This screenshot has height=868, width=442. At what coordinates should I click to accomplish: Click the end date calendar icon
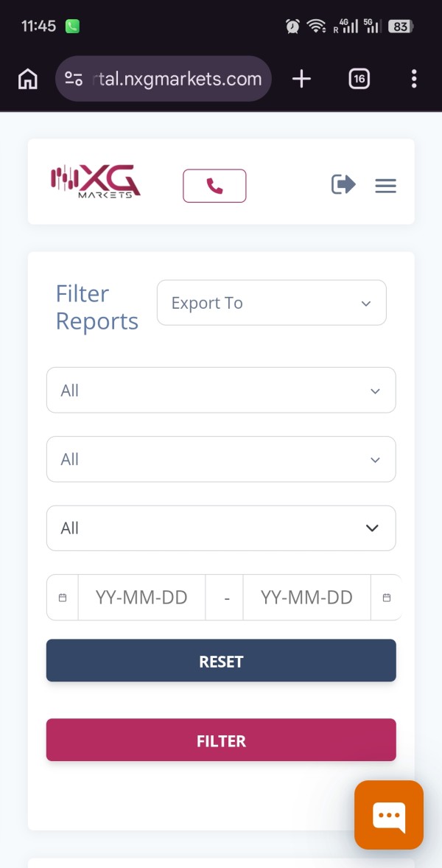pos(387,598)
